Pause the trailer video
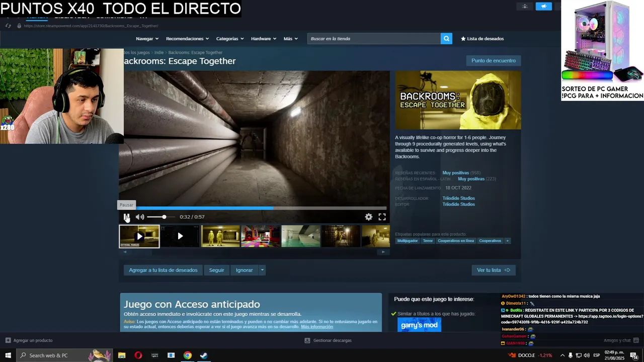The image size is (644, 362). tap(127, 217)
